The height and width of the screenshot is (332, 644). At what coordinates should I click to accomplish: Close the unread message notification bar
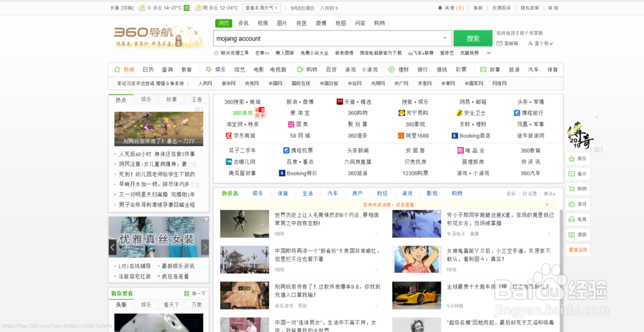(547, 204)
